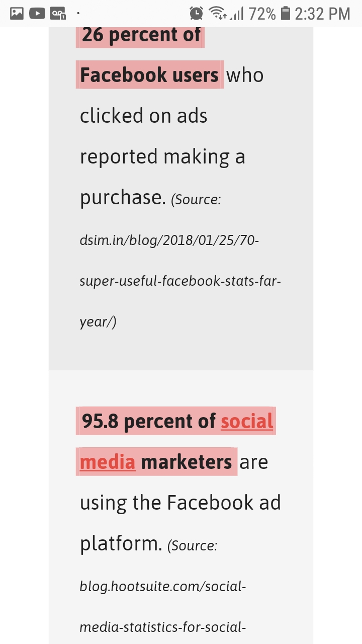Tap the battery icon in status bar

pyautogui.click(x=286, y=13)
